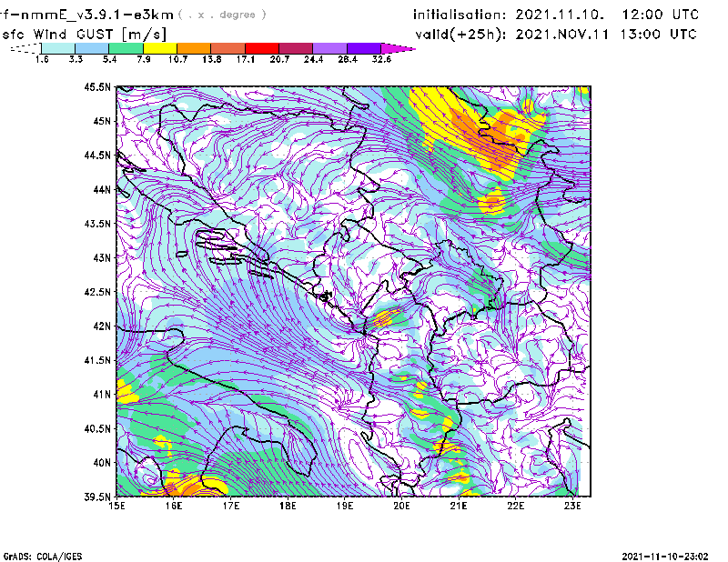The height and width of the screenshot is (562, 728).
Task: Click the legend value 28.4
Action: click(x=348, y=59)
